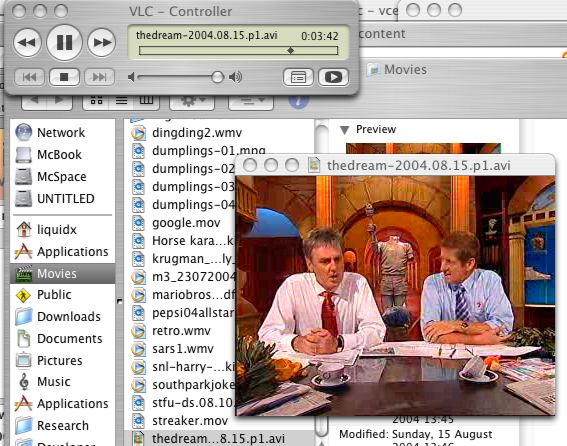The width and height of the screenshot is (567, 446).
Task: Click the VLC playback position bar
Action: (238, 51)
